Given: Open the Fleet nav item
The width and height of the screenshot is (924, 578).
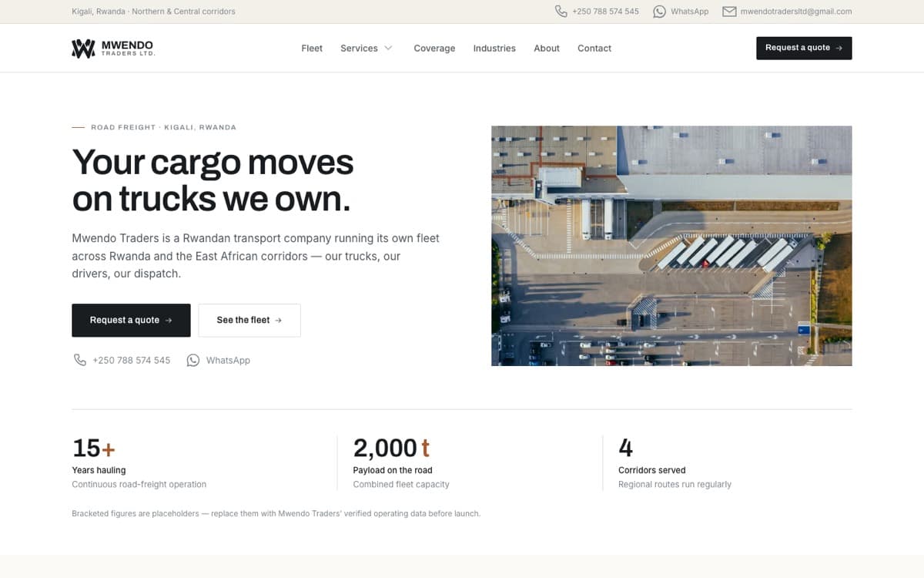Looking at the screenshot, I should pyautogui.click(x=312, y=48).
